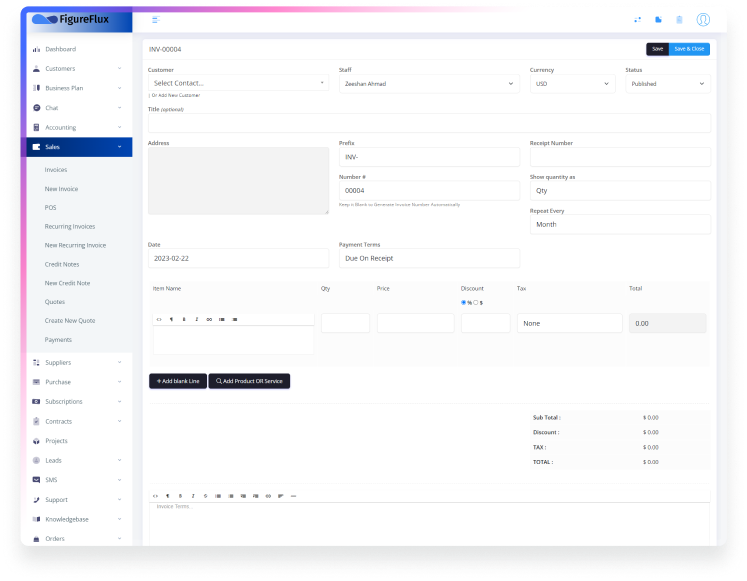Viewport: 747px width, 581px height.
Task: Insert horizontal line in invoice terms editor
Action: coord(293,496)
